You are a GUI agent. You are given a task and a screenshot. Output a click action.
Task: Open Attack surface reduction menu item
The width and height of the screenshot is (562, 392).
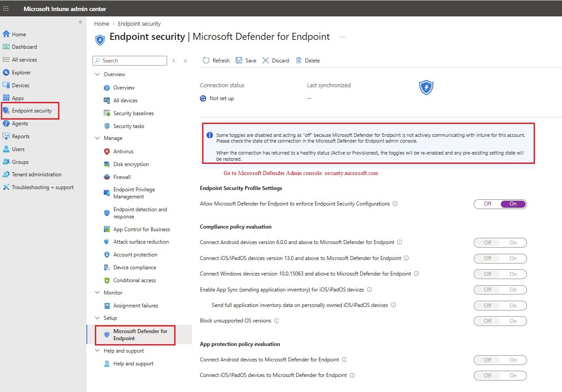pos(141,242)
